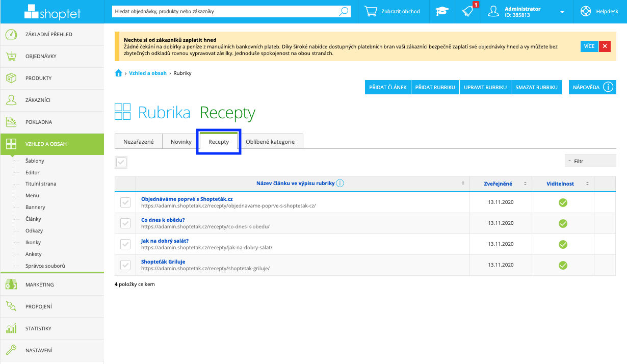Check the box for Objednáváme poprvé s Shopteťák.cz
The image size is (627, 364).
[125, 202]
